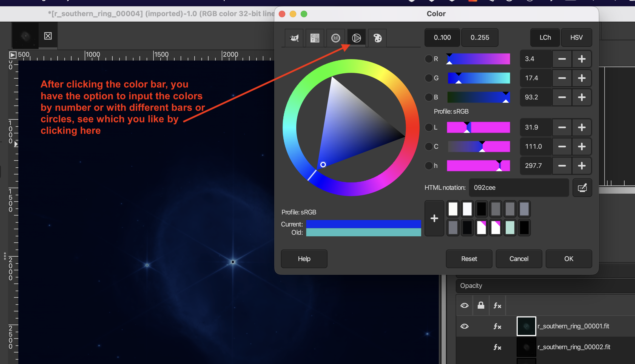Image resolution: width=635 pixels, height=364 pixels.
Task: Select the color Wheel selector tab
Action: (356, 38)
